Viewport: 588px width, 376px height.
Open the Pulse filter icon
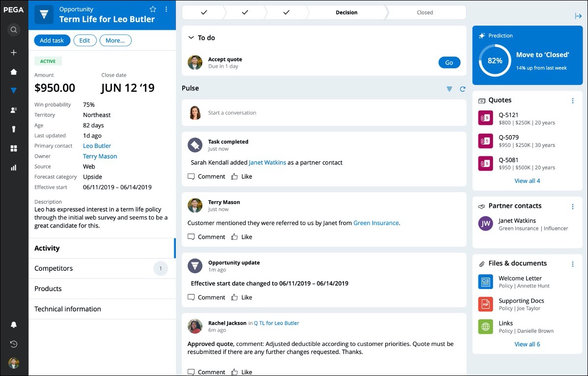coord(449,89)
